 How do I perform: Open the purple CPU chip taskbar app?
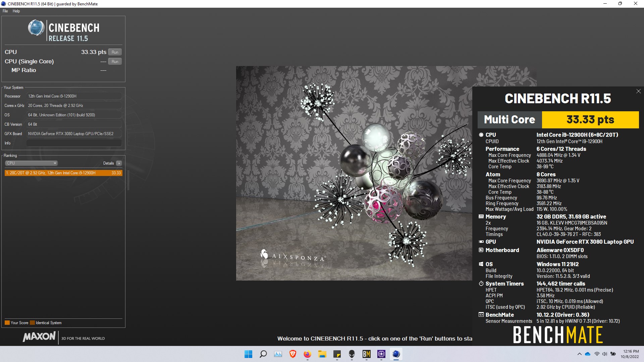point(381,354)
